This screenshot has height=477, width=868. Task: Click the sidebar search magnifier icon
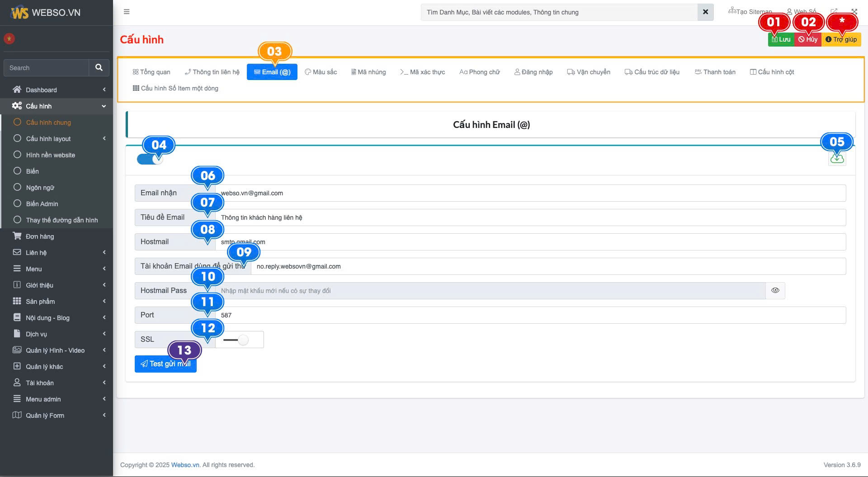tap(99, 68)
